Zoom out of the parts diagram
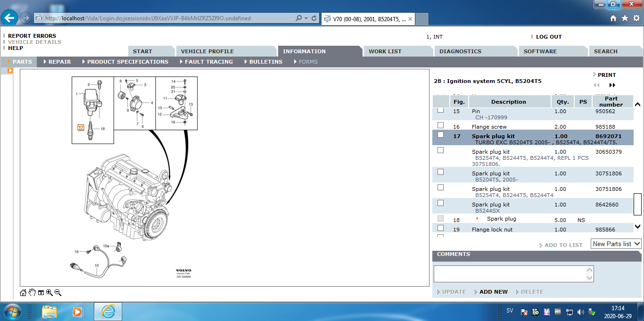Screen dimensions: 644x321 [58, 293]
